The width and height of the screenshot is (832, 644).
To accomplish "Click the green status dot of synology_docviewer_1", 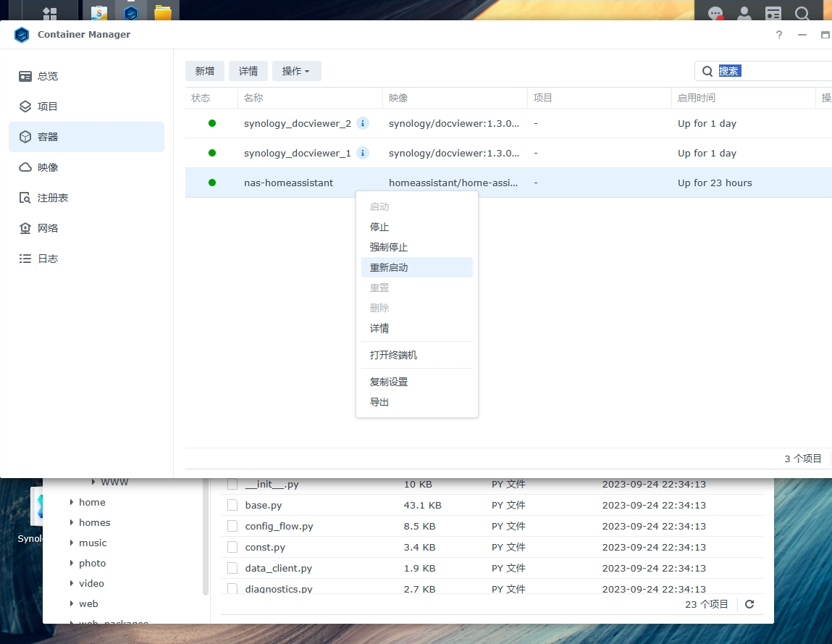I will [212, 153].
